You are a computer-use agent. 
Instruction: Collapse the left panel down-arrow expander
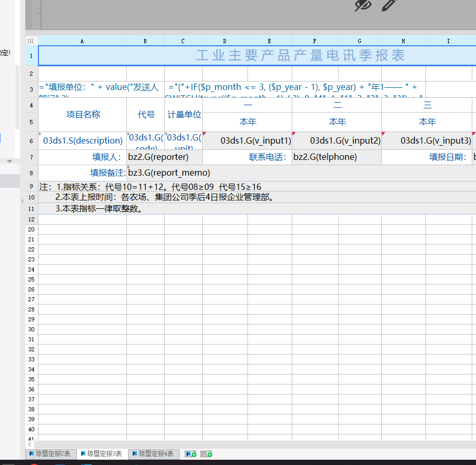tap(9, 161)
